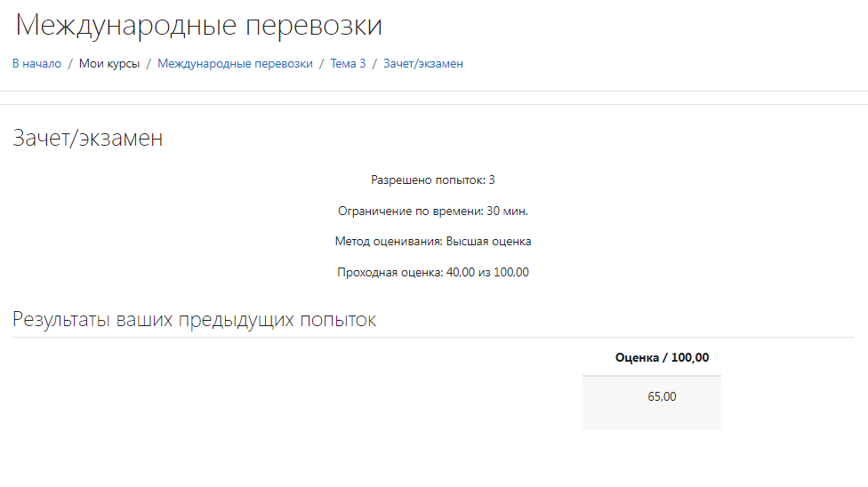Click the 'Мои курсы' breadcrumb text
Viewport: 868px width, 487px height.
pyautogui.click(x=109, y=64)
